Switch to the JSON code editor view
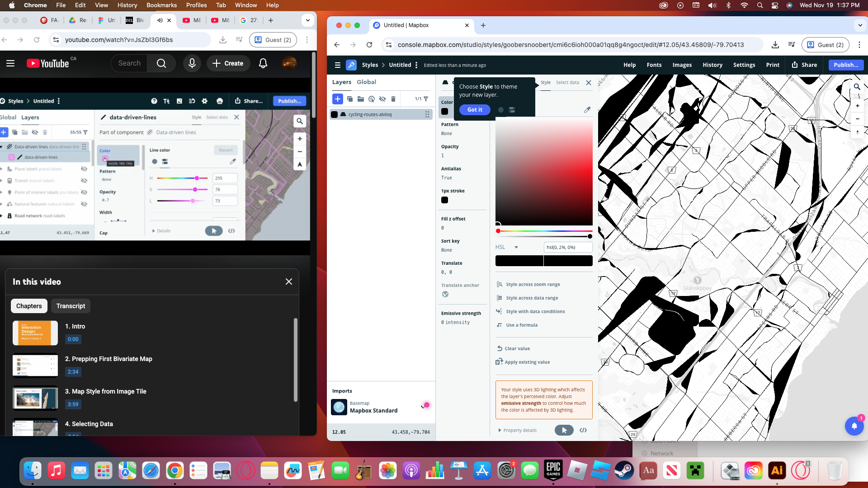Screen dimensions: 868x488 (583, 430)
